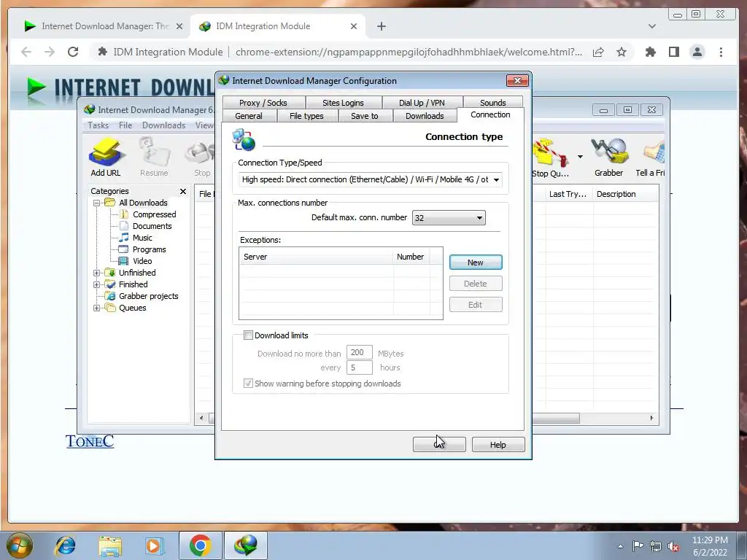The width and height of the screenshot is (747, 560).
Task: Click the Tonec link on the page
Action: (90, 441)
